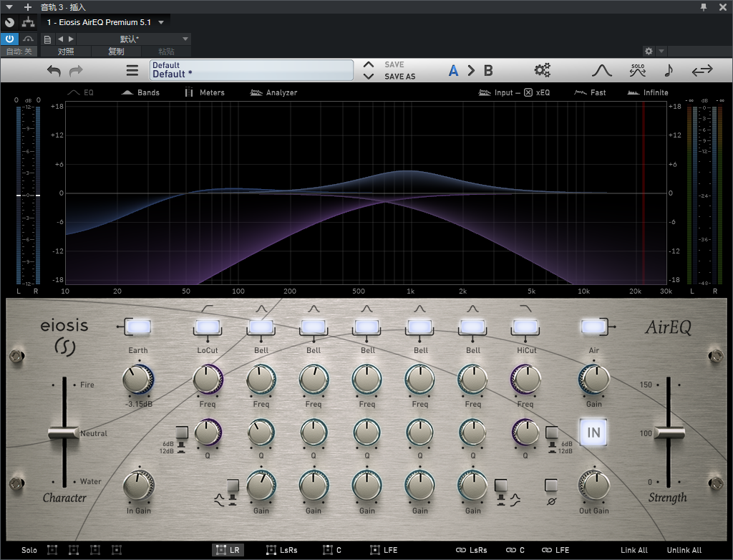This screenshot has width=733, height=560.
Task: Toggle the Bands display option
Action: point(140,92)
